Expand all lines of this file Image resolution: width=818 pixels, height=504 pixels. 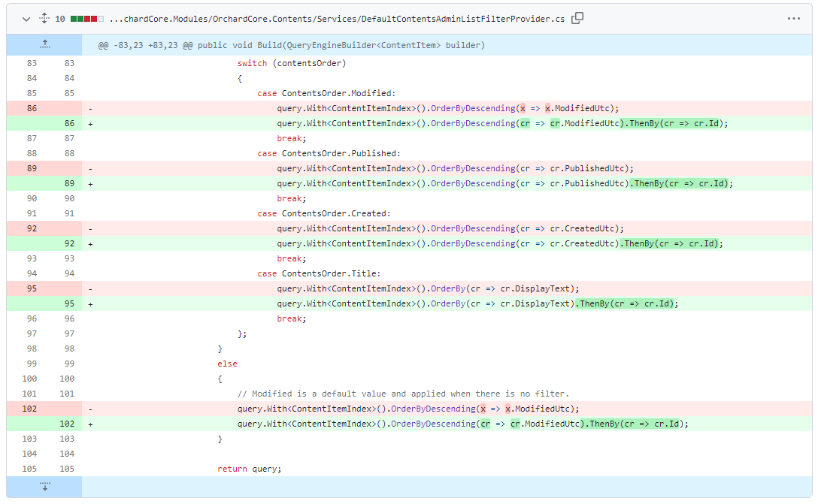(x=44, y=19)
